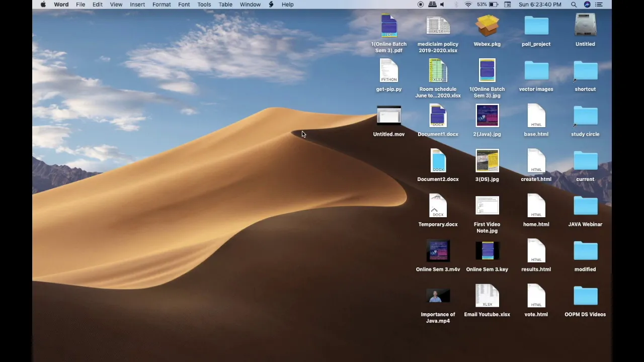The width and height of the screenshot is (644, 362).
Task: Select the 3(DS).jpg image icon
Action: pos(487,161)
